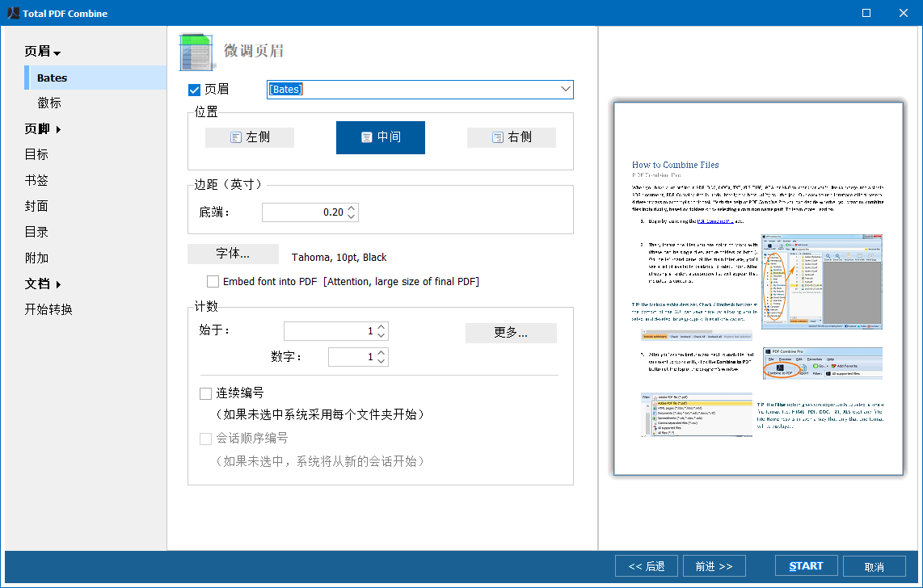Switch to the 徽标 tab
923x588 pixels.
coord(48,103)
